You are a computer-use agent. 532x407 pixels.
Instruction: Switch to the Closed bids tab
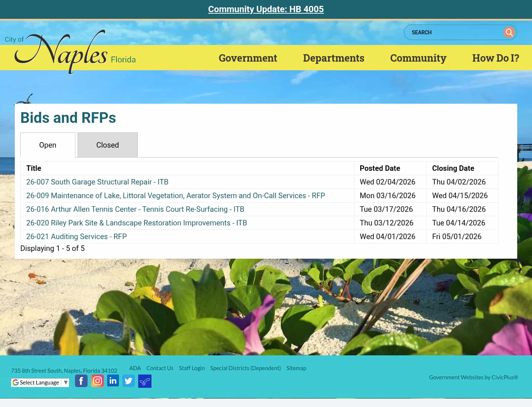click(108, 145)
